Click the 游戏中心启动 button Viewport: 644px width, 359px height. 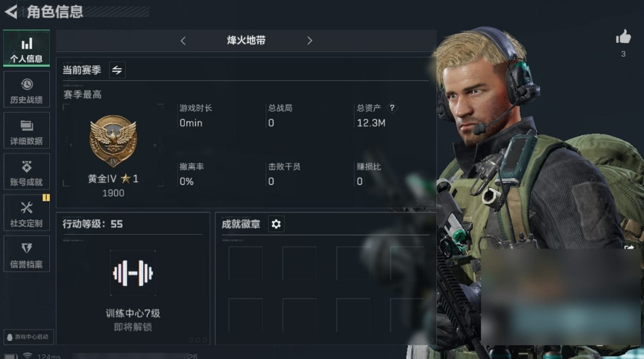pyautogui.click(x=28, y=337)
